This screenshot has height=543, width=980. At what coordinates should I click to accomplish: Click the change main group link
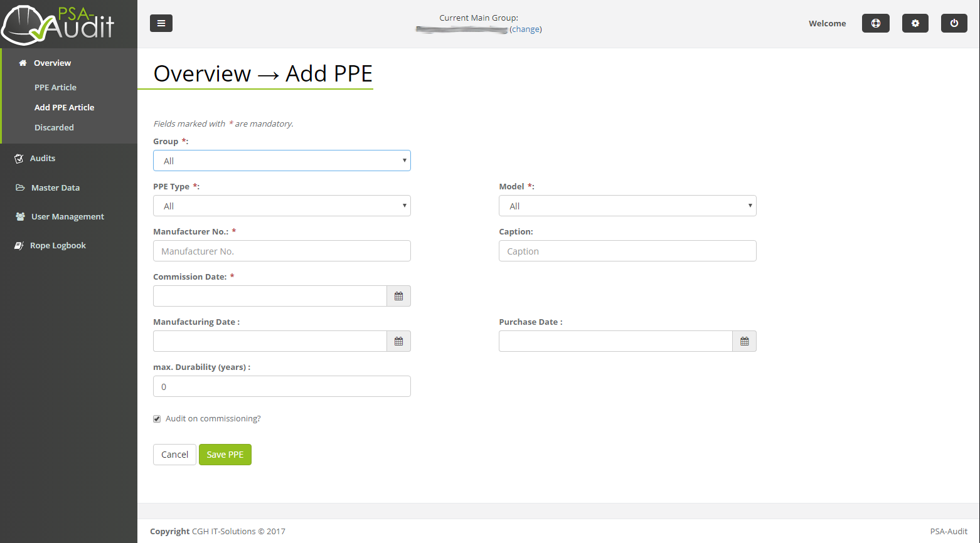[x=526, y=29]
